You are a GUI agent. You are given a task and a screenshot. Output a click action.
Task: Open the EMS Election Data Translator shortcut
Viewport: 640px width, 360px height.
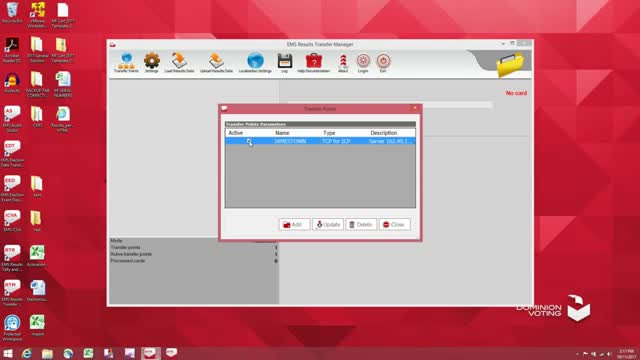click(x=12, y=154)
